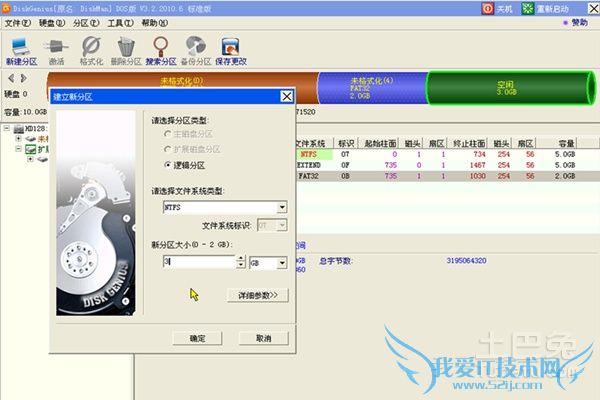Select 逻辑分区 (logical partition) radio button

tap(168, 165)
